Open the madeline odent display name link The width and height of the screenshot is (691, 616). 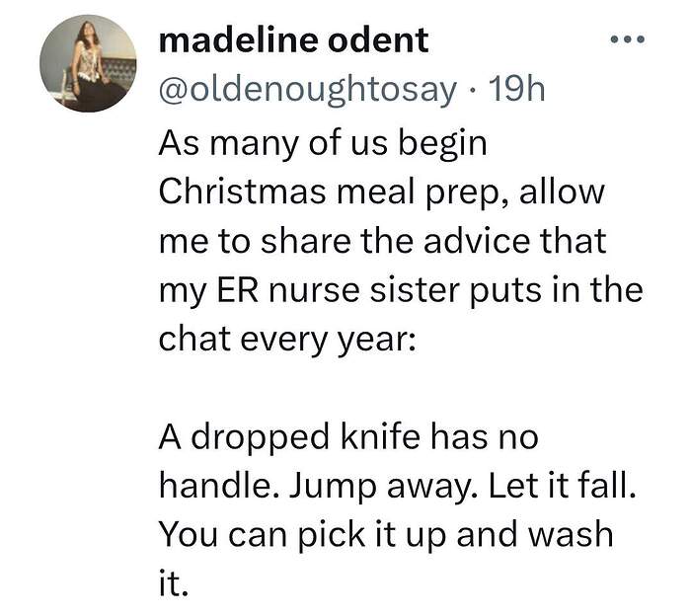coord(293,40)
